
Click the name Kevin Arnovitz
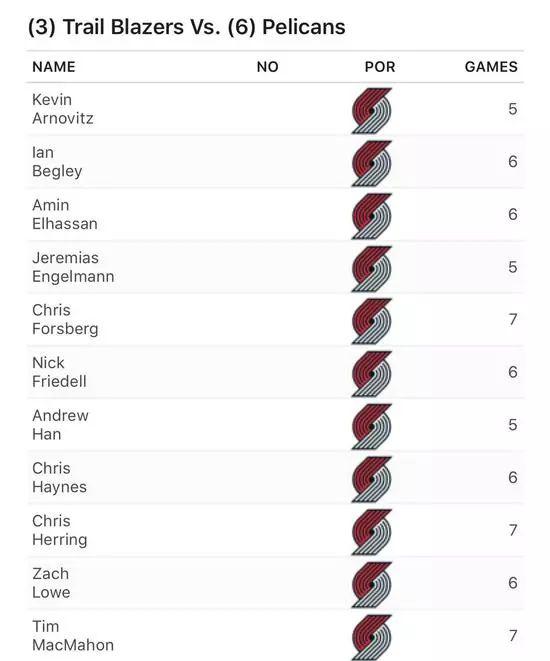(x=63, y=109)
